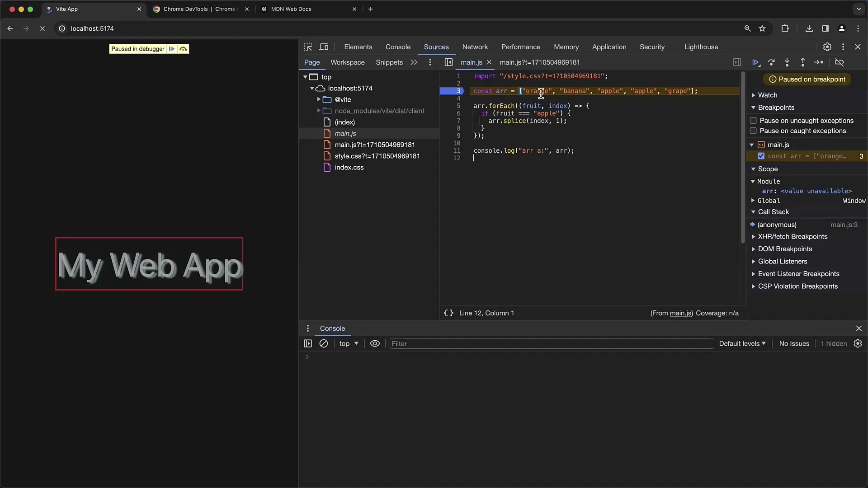The image size is (868, 488).
Task: Click the zoom magnifier icon in address bar
Action: click(x=747, y=28)
